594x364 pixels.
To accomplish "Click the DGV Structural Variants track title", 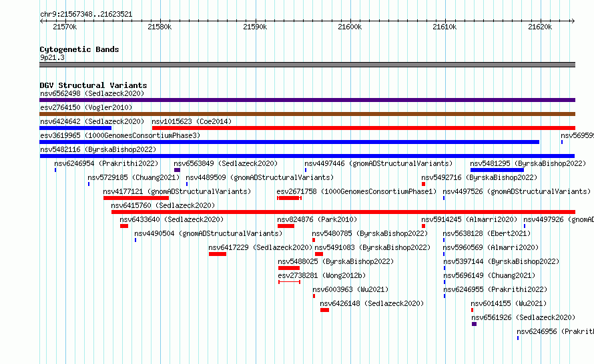I will point(93,85).
